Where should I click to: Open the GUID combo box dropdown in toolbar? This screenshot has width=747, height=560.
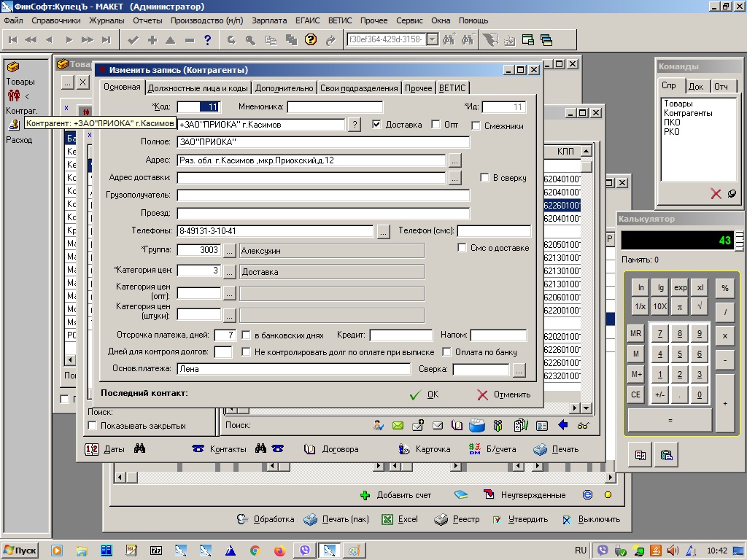(431, 39)
